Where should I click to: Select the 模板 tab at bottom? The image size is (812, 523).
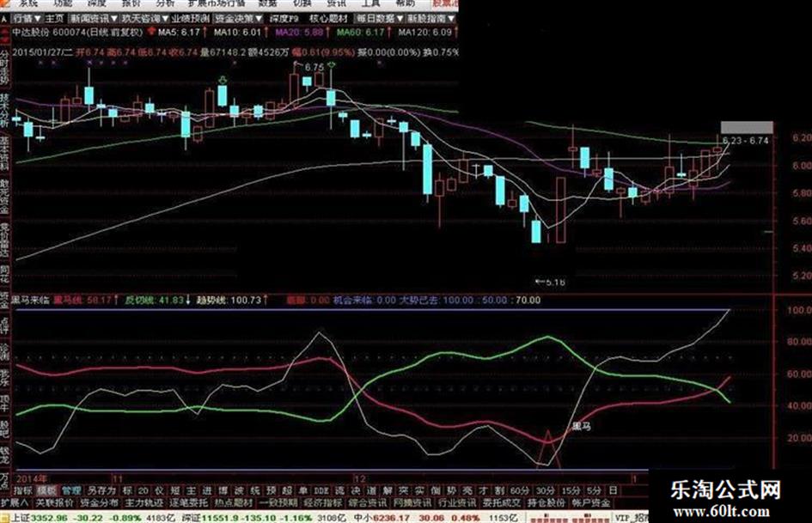pos(47,490)
